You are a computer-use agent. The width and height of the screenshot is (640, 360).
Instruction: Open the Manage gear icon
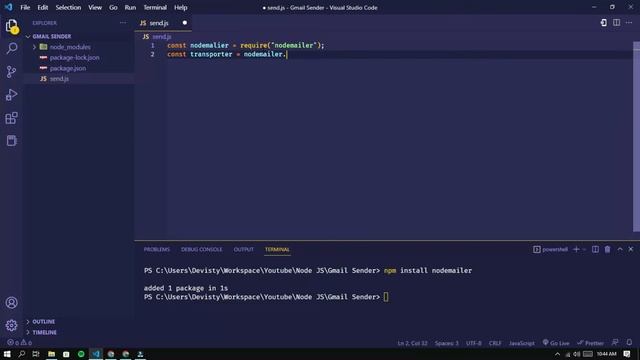click(11, 325)
